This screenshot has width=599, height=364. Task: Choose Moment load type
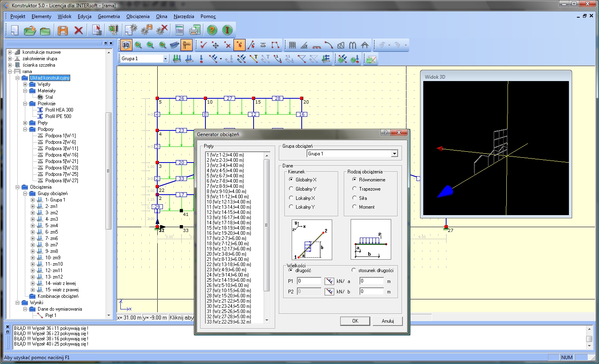tap(354, 207)
